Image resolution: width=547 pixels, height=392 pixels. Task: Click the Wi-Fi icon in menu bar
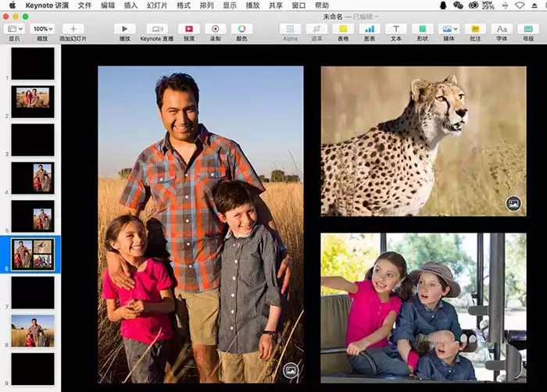(520, 5)
